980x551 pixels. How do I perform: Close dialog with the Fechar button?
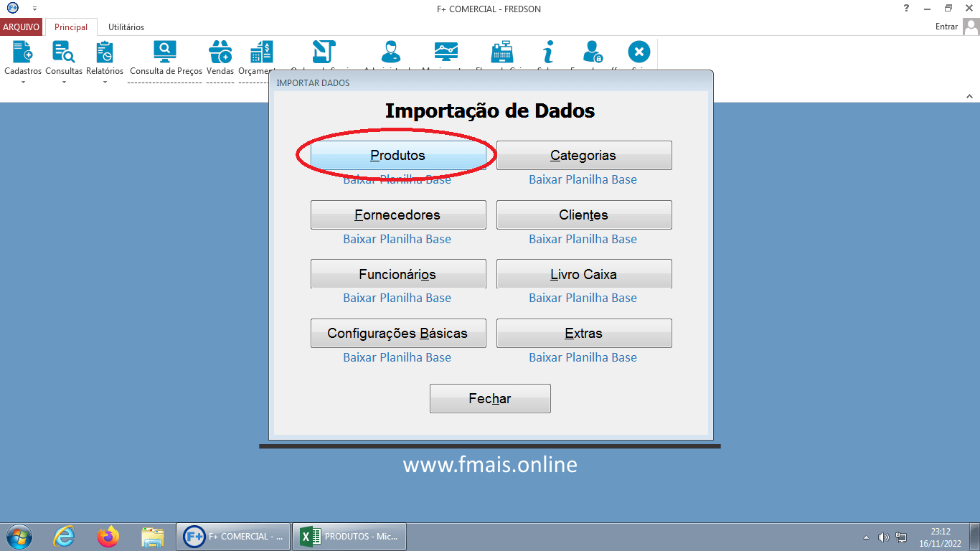pos(490,398)
